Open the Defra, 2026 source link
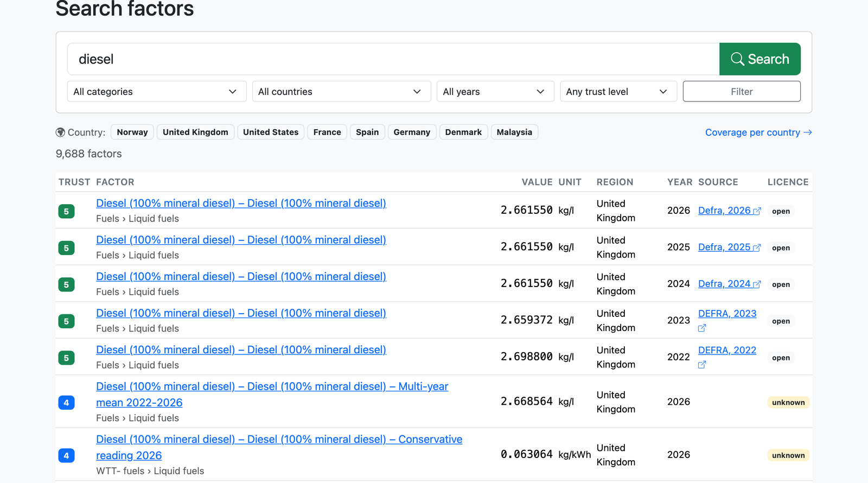 coord(729,211)
